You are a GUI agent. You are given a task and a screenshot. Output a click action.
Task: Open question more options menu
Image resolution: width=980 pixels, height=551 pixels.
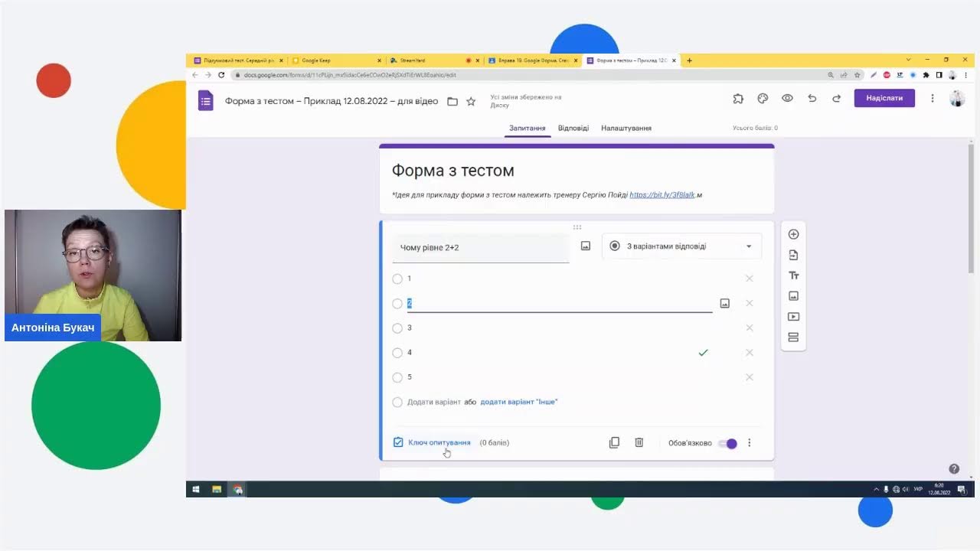(750, 442)
